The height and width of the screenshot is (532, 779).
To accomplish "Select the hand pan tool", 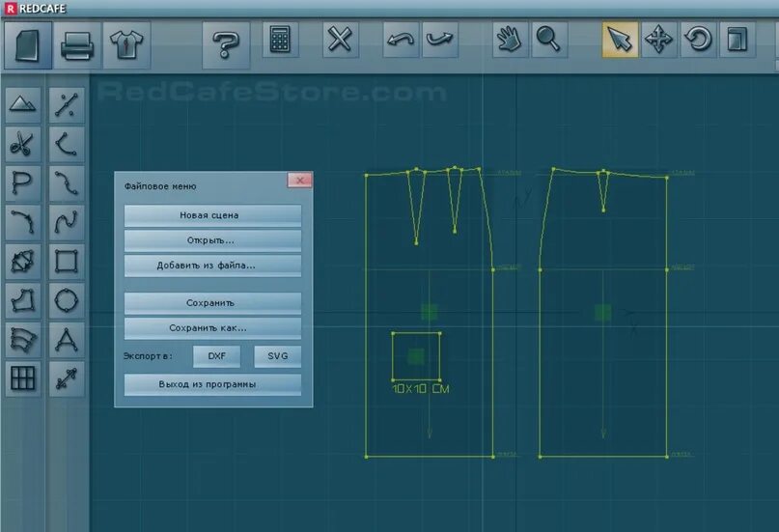I will tap(510, 40).
